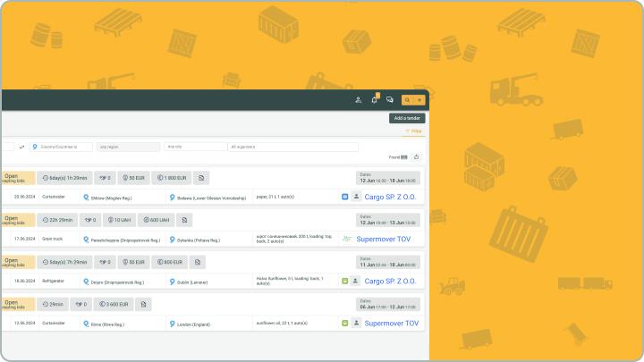Click the yellow search button in header

[x=408, y=100]
